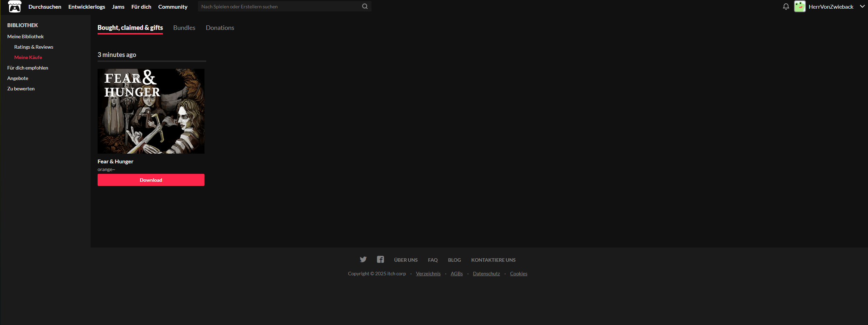Open the Datenschutz footer link

click(x=486, y=274)
